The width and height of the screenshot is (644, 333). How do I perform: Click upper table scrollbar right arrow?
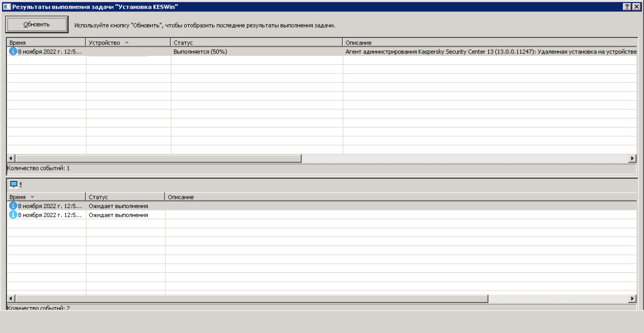[x=633, y=159]
